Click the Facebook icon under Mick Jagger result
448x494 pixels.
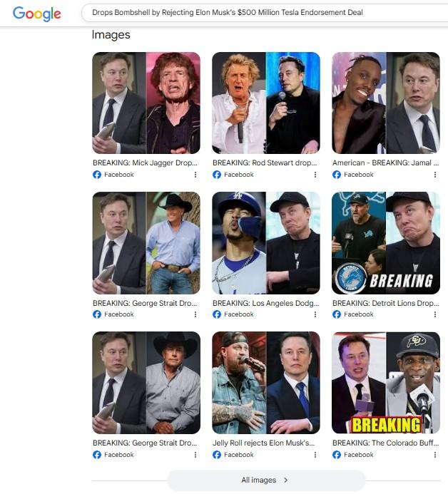[97, 175]
